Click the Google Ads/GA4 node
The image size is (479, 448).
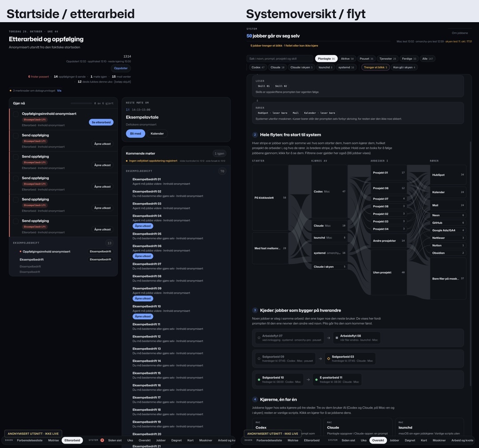coord(448,230)
